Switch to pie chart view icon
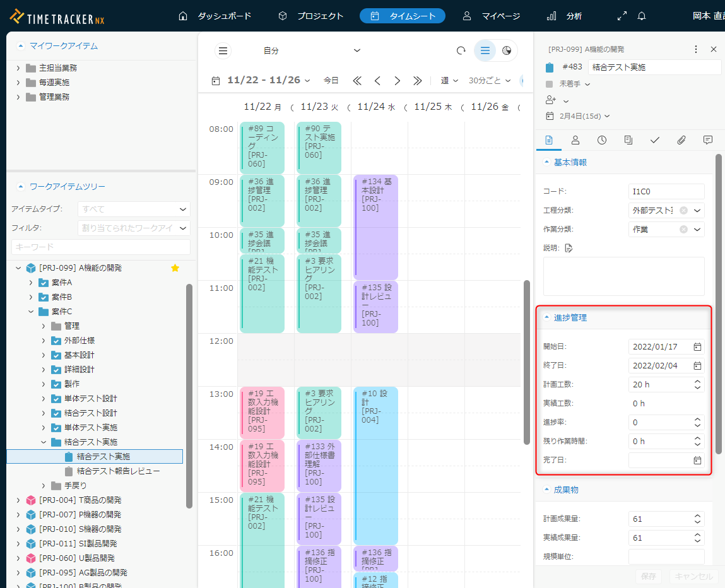Screen dimensions: 725x588 point(507,50)
